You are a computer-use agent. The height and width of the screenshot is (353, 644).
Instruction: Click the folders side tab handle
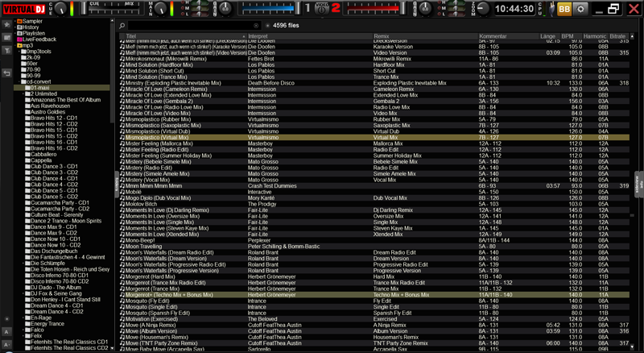[116, 185]
